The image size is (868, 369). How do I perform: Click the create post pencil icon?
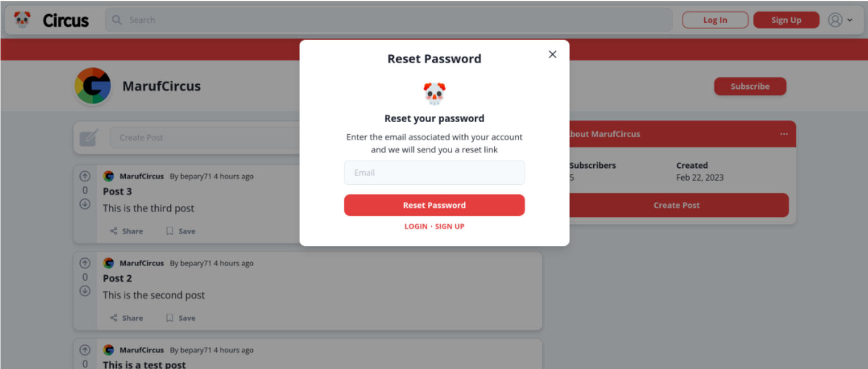point(89,137)
